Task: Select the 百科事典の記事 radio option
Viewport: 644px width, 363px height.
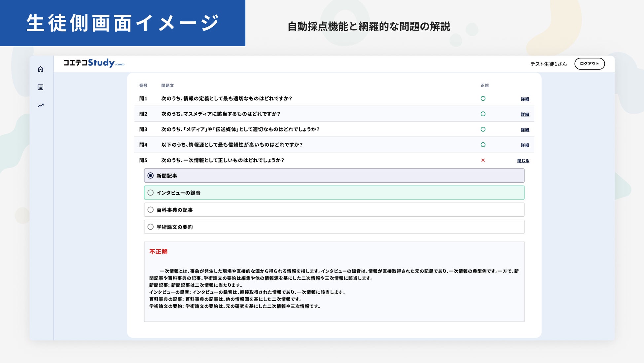Action: coord(151,210)
